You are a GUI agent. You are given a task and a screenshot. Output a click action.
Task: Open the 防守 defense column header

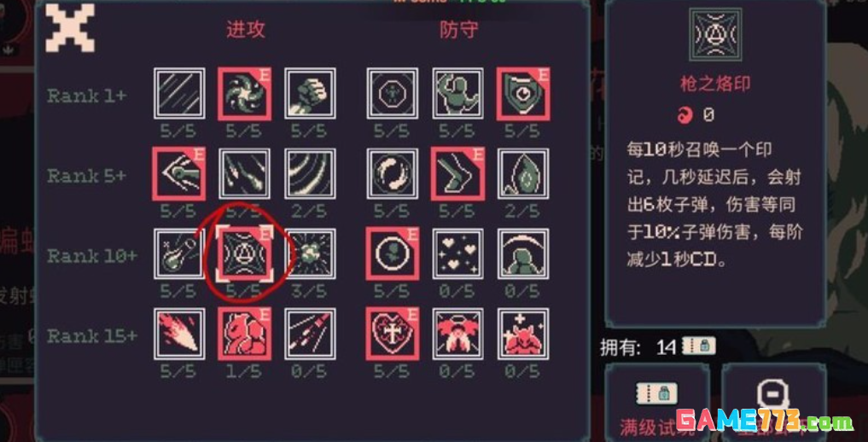457,31
